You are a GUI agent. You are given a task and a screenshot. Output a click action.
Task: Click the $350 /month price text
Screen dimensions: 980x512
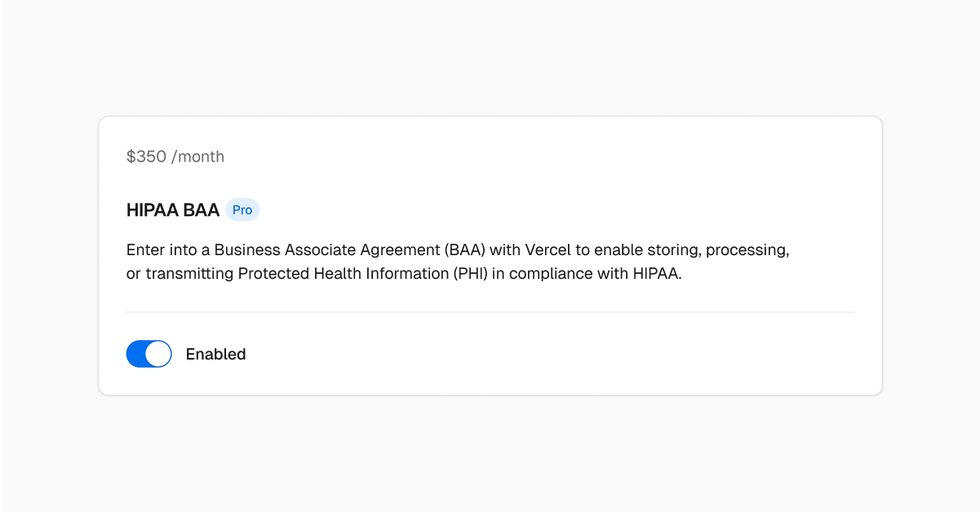tap(175, 157)
